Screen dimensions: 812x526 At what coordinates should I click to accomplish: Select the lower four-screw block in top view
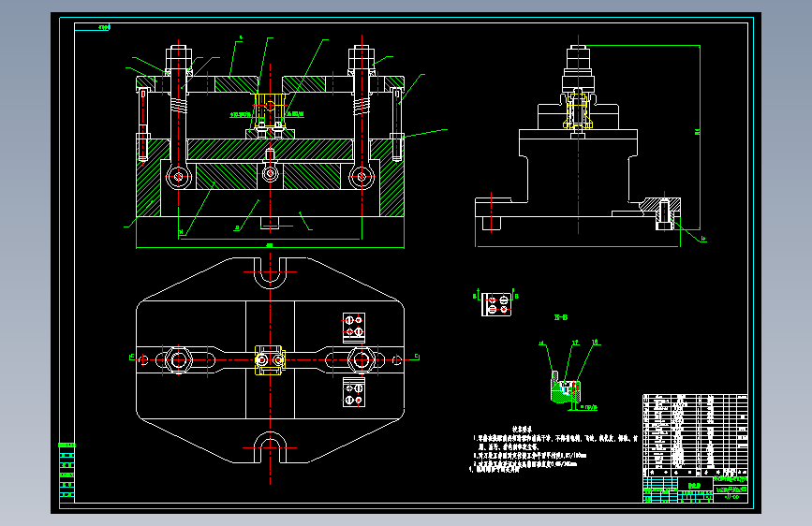354,392
